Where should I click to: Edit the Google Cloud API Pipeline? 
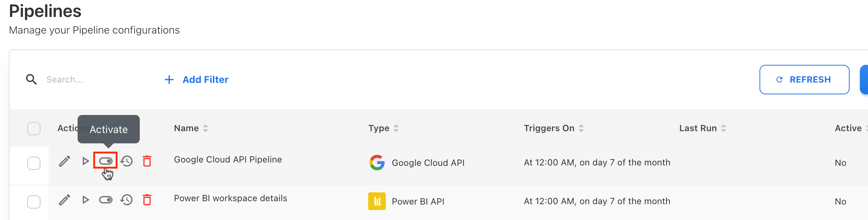pos(65,161)
